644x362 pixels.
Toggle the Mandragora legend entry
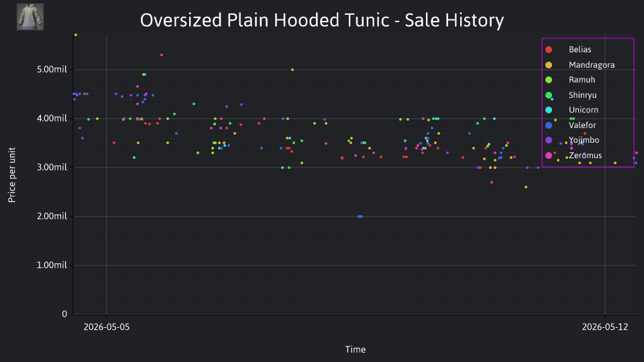[580, 65]
